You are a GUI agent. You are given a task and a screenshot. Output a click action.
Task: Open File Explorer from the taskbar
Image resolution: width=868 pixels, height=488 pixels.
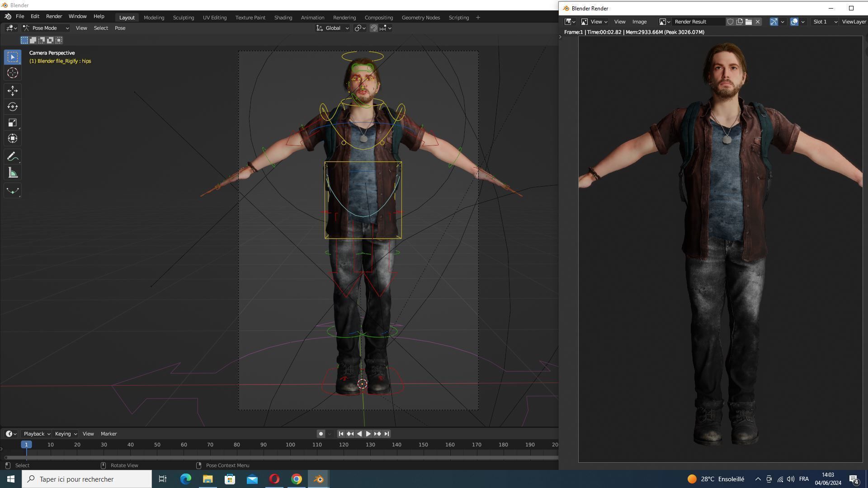[208, 479]
